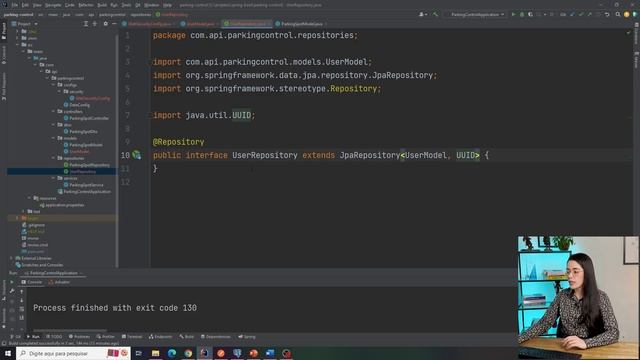
Task: Open ParkingSpotController in project tree
Action: pyautogui.click(x=89, y=118)
